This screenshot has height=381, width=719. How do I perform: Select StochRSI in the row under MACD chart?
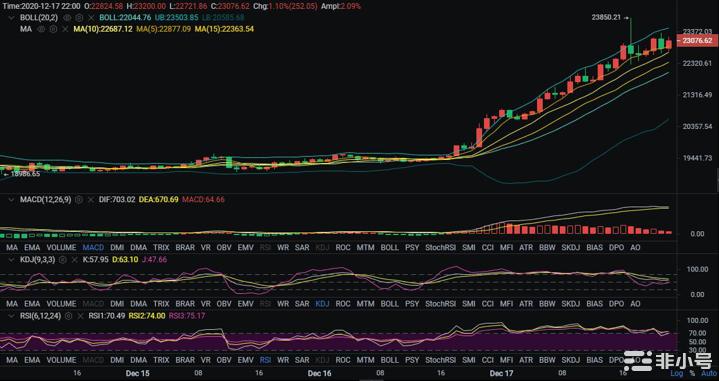pos(441,248)
